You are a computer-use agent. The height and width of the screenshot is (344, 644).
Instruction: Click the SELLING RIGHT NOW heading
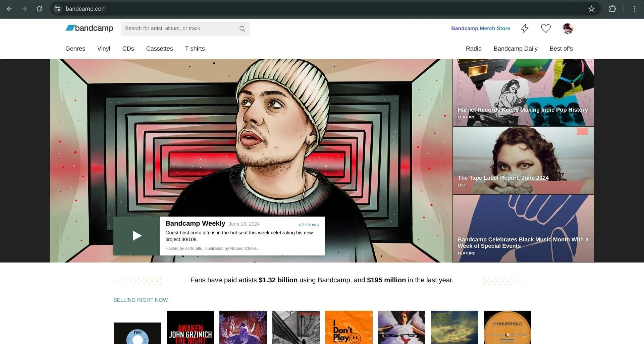tap(141, 300)
